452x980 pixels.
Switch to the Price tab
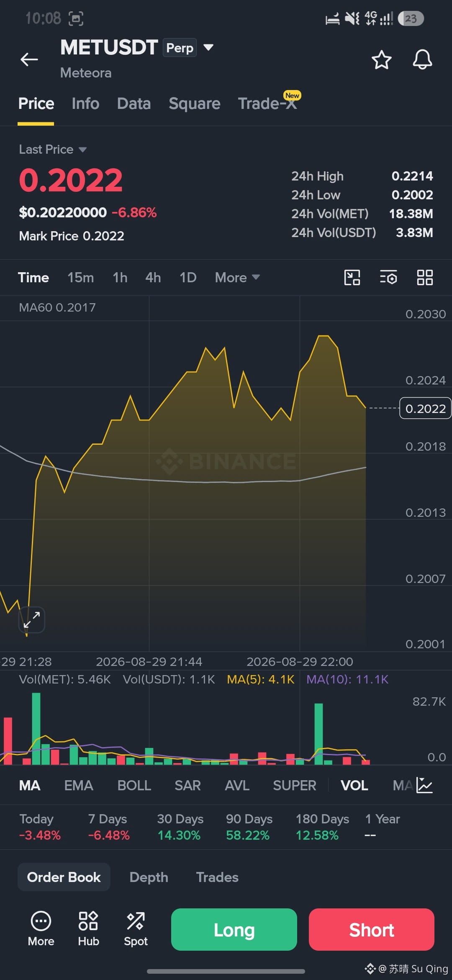pyautogui.click(x=36, y=103)
